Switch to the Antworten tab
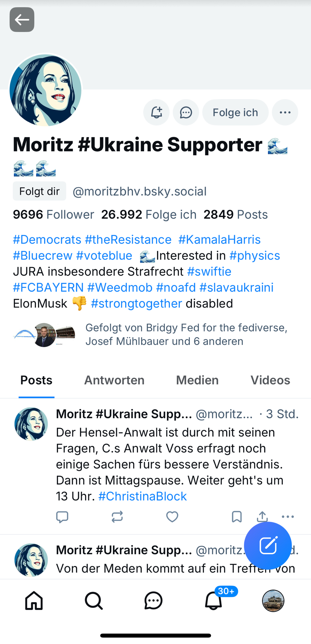The width and height of the screenshot is (311, 644). coord(114,380)
